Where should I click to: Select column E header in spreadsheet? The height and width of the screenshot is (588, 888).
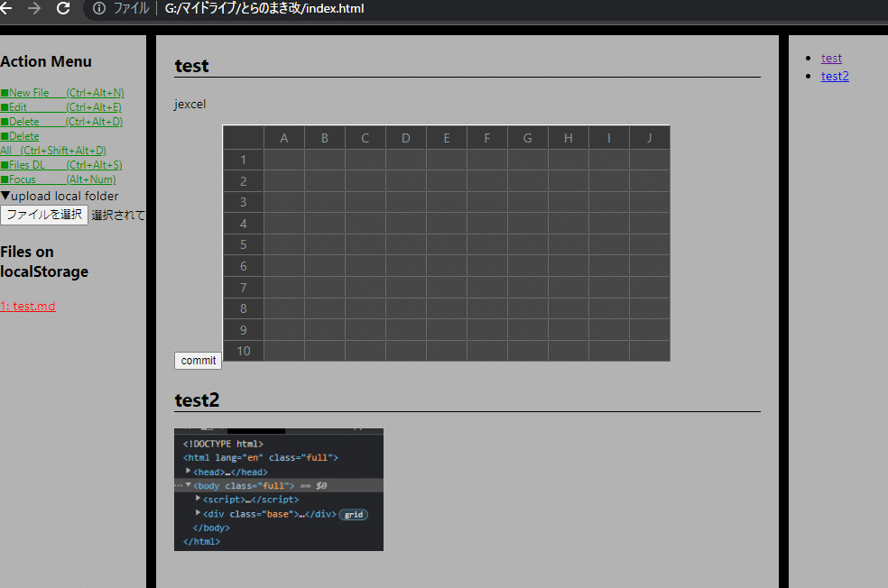(447, 138)
